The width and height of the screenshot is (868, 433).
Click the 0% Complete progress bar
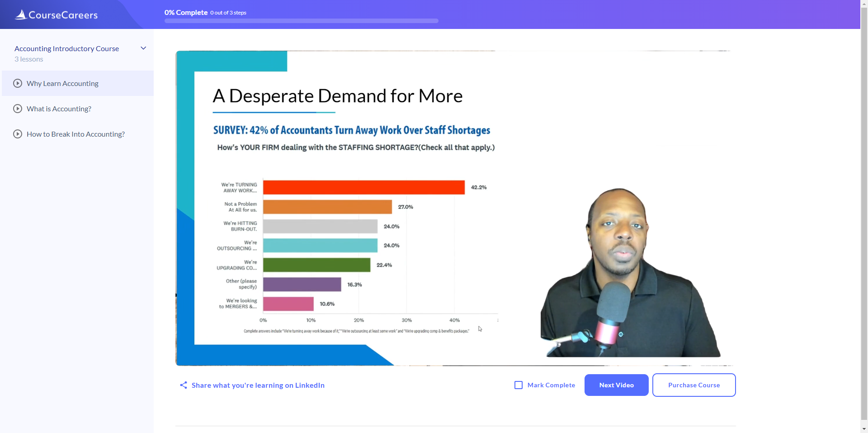point(301,20)
